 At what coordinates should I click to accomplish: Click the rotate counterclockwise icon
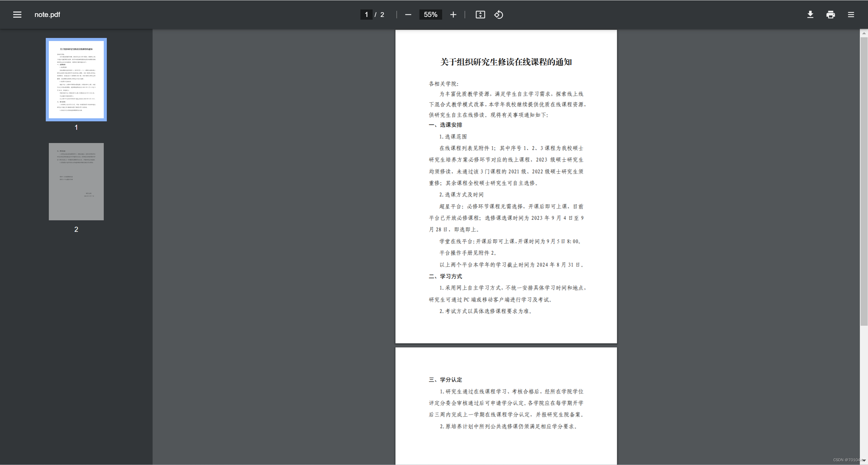point(498,15)
